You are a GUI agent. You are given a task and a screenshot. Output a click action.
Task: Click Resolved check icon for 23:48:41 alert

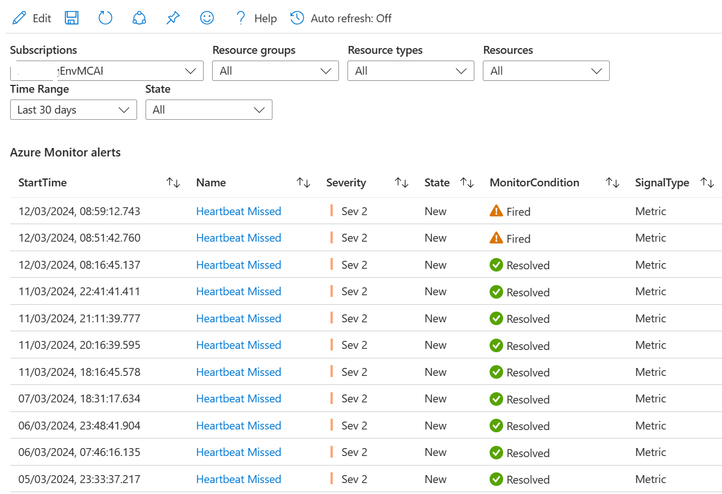(x=496, y=425)
